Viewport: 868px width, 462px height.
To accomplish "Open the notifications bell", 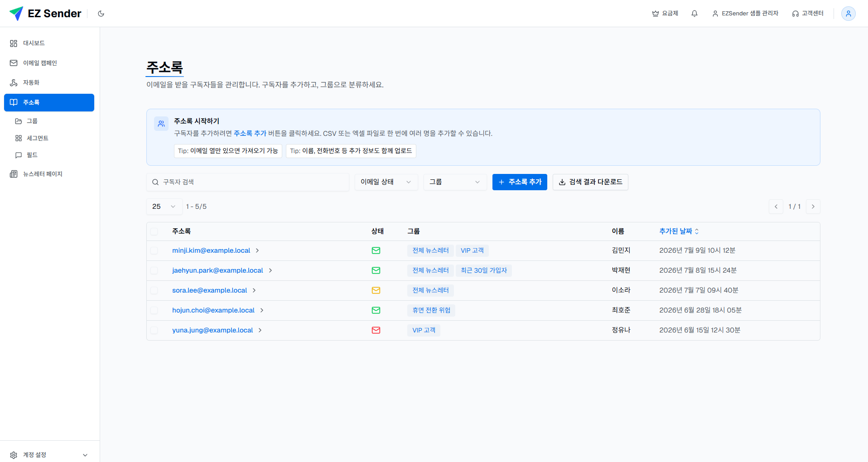I will (694, 14).
